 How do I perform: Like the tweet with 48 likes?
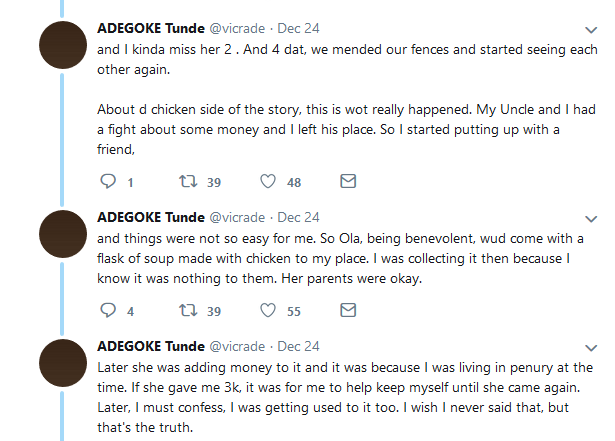coord(268,181)
